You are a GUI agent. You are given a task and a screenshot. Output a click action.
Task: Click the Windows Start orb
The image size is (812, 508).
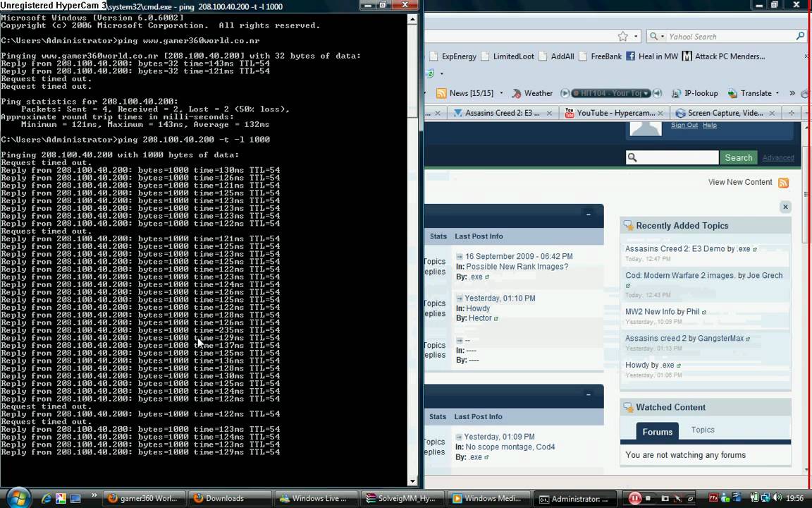tap(19, 498)
